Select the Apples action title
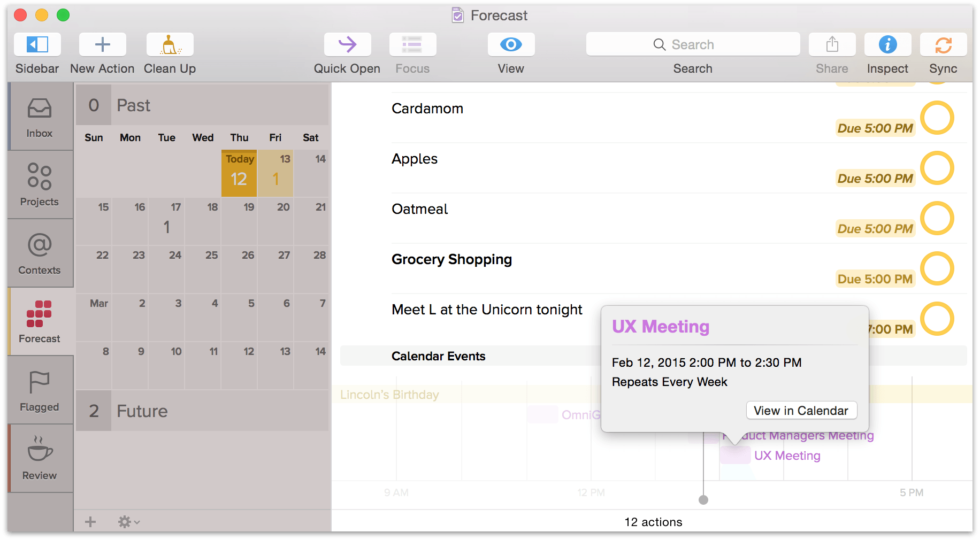Image resolution: width=980 pixels, height=540 pixels. click(x=415, y=159)
